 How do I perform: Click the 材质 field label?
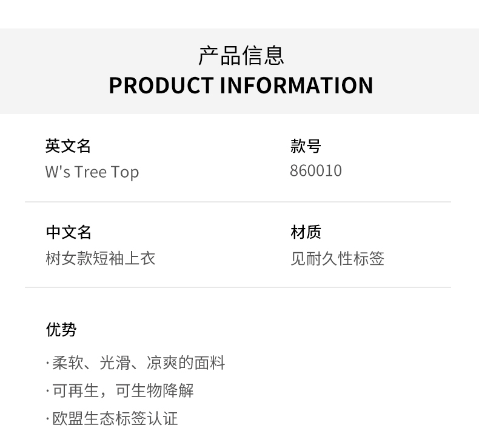pyautogui.click(x=306, y=232)
